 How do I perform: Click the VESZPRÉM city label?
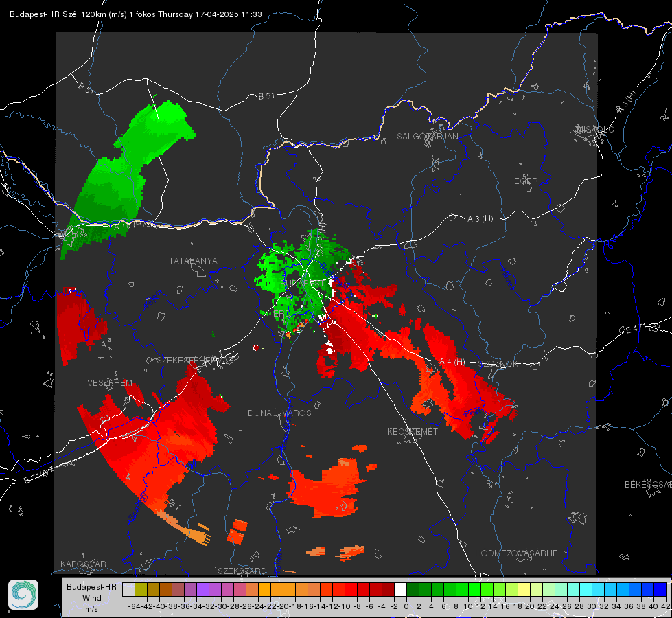110,382
